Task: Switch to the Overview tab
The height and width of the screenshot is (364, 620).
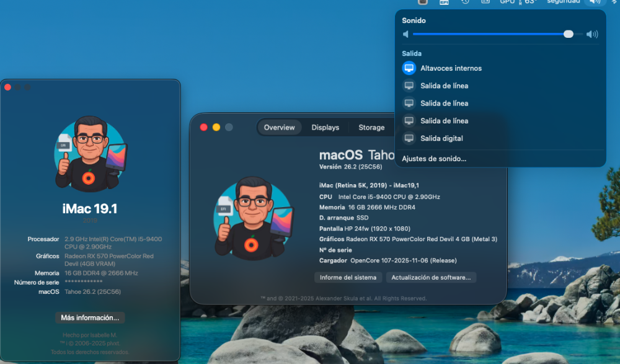Action: click(x=279, y=127)
